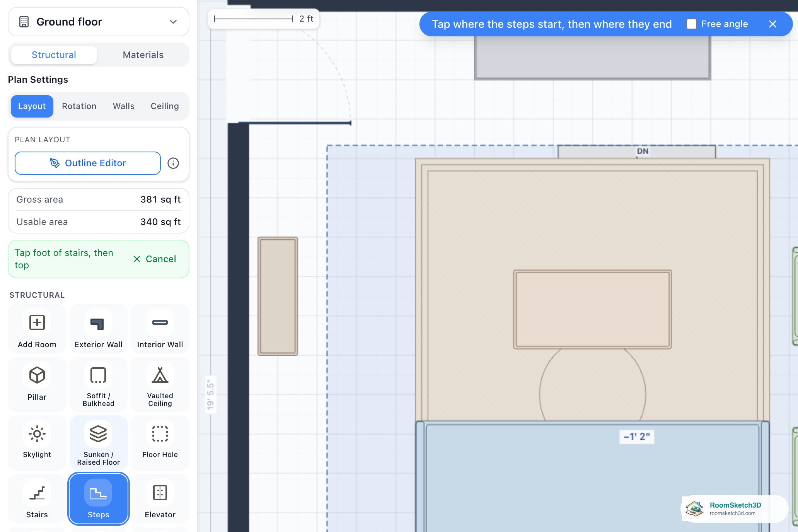The width and height of the screenshot is (798, 532).
Task: Select the Stairs tool
Action: pos(37,499)
